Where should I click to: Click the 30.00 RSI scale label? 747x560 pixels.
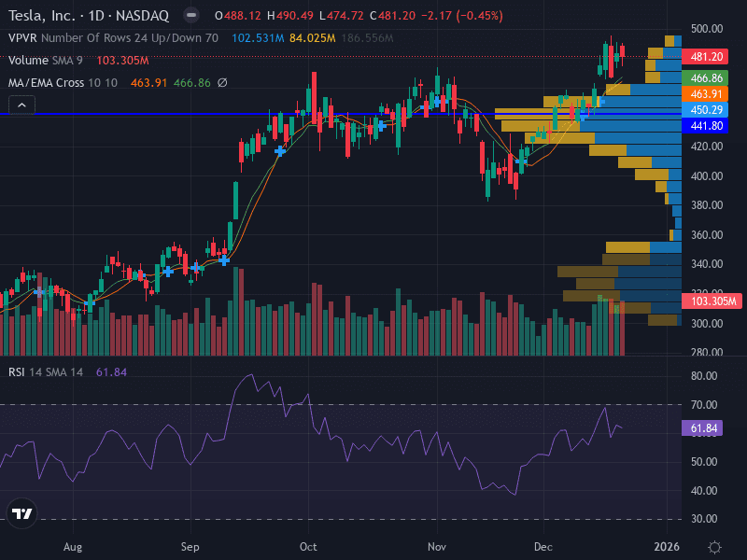point(704,519)
